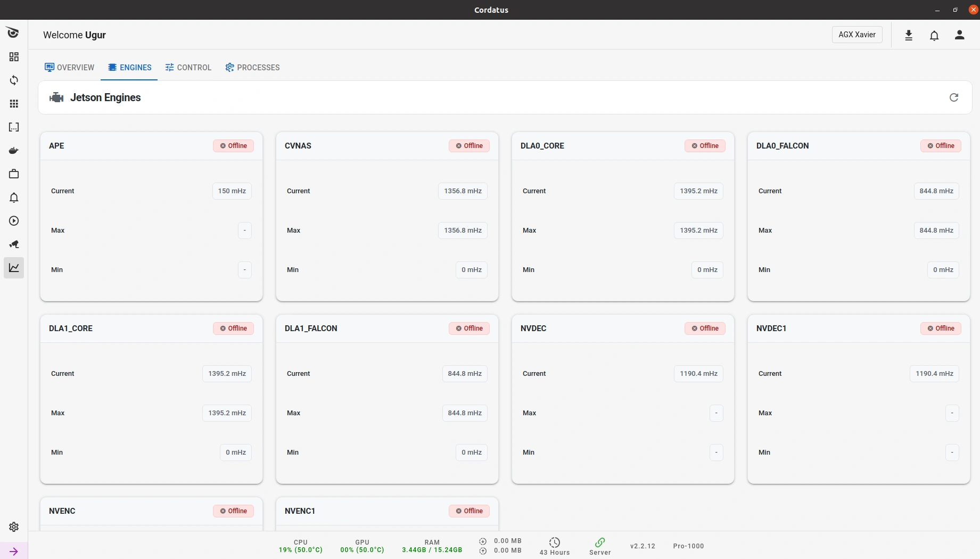The image size is (980, 559).
Task: Open the apps grid icon in the sidebar
Action: point(14,104)
